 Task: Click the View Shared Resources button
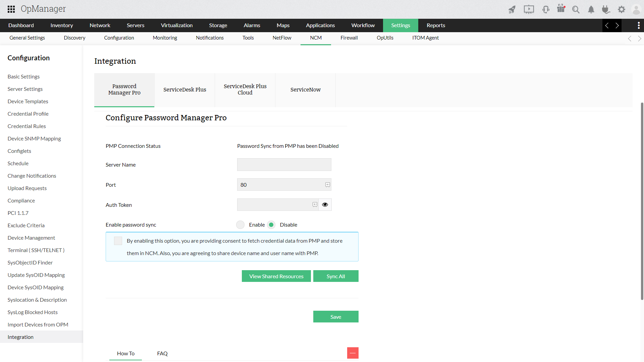(x=276, y=276)
